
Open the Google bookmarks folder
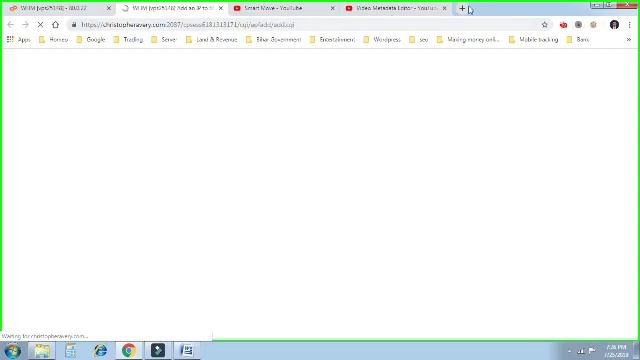91,40
